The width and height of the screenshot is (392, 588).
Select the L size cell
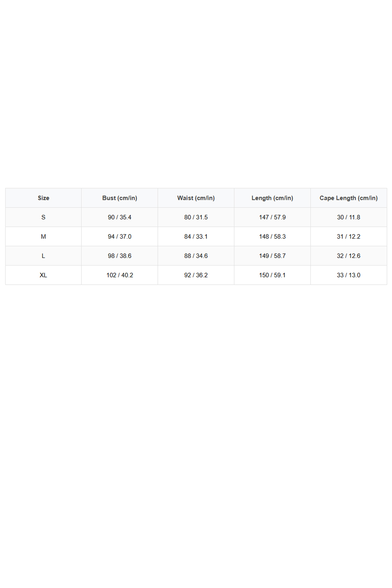[43, 256]
